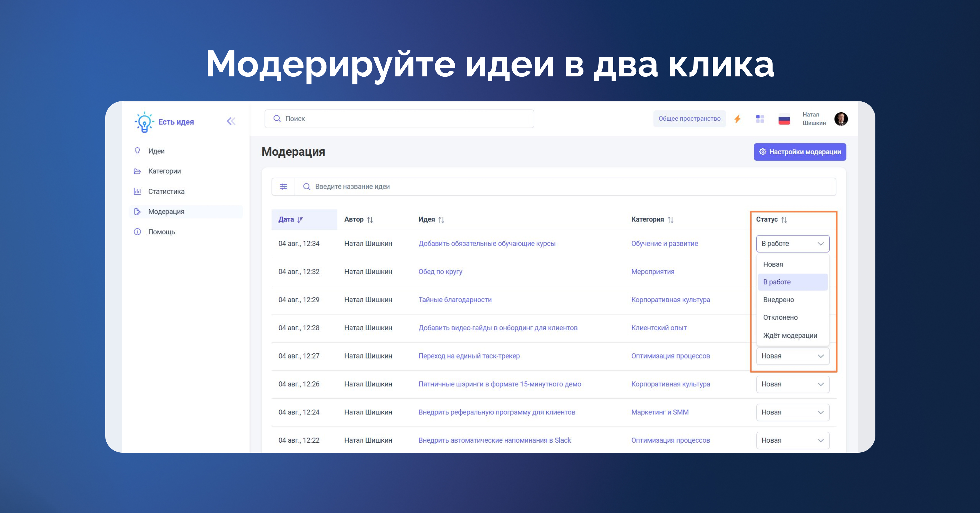Viewport: 980px width, 513px height.
Task: Go to Категории in sidebar
Action: (x=164, y=171)
